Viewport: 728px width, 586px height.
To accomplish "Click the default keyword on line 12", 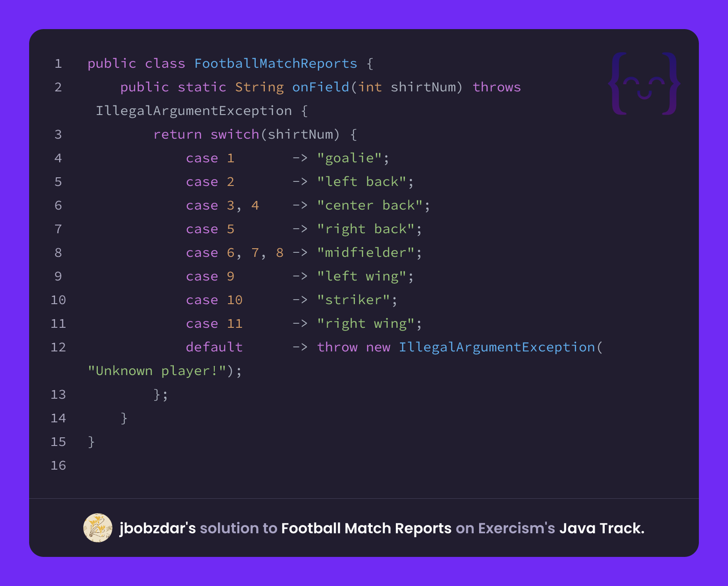I will pos(214,347).
